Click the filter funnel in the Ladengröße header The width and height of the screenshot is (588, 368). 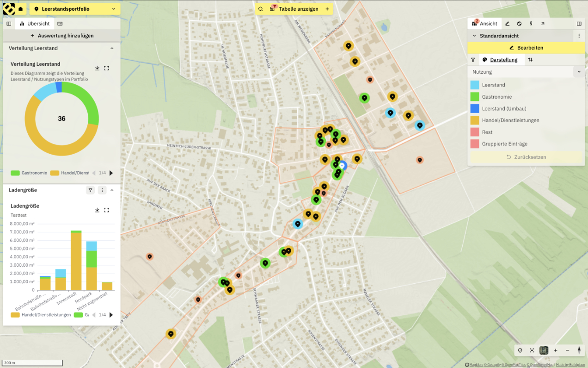(91, 190)
